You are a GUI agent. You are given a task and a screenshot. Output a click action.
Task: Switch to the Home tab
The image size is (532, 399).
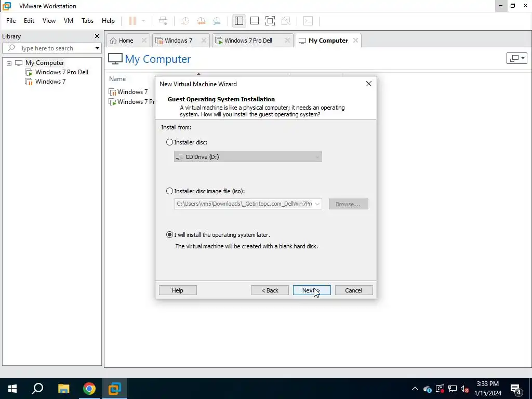(126, 41)
